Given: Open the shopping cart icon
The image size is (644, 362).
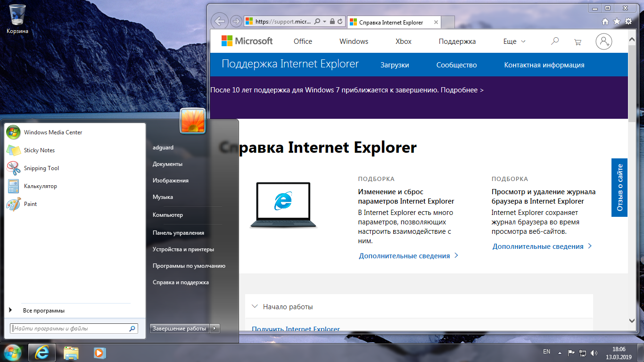Looking at the screenshot, I should point(578,42).
